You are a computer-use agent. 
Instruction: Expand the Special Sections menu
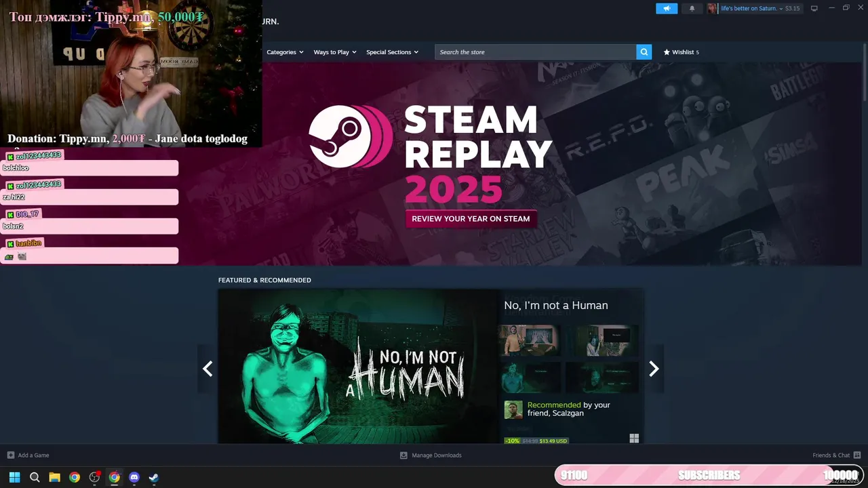click(392, 52)
